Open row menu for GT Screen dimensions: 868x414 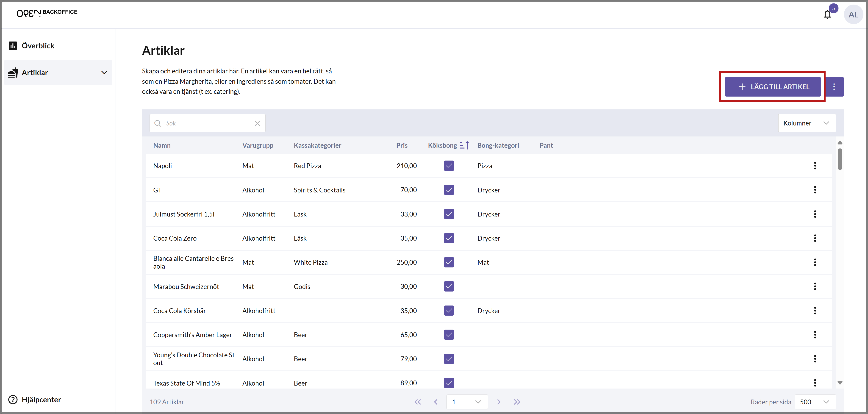(815, 190)
